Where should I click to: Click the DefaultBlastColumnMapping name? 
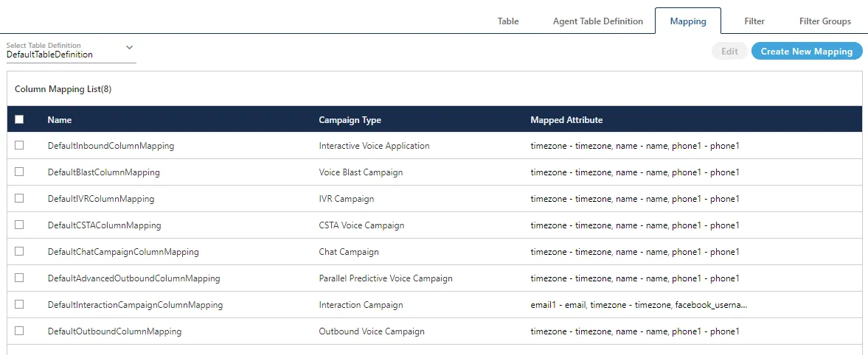pos(103,172)
